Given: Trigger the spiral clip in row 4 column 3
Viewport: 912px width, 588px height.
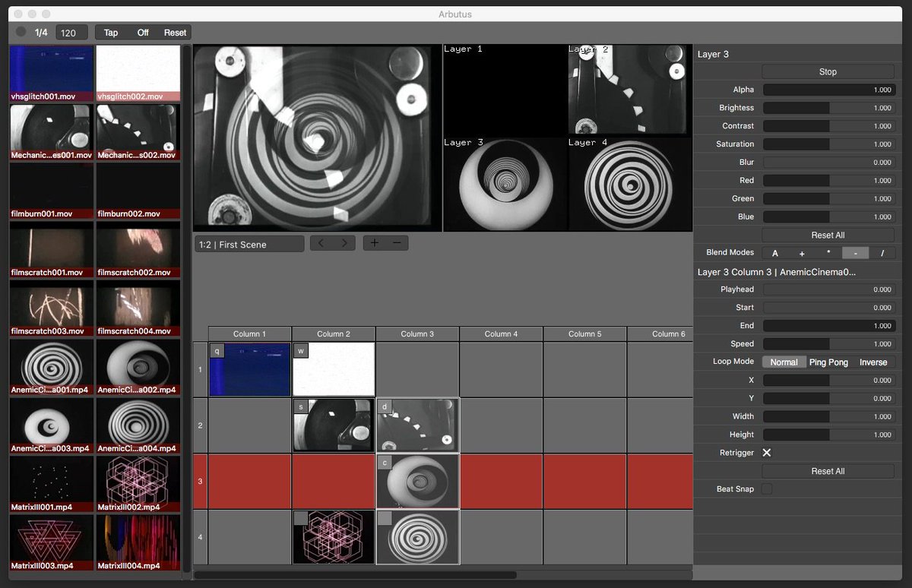Looking at the screenshot, I should (417, 537).
